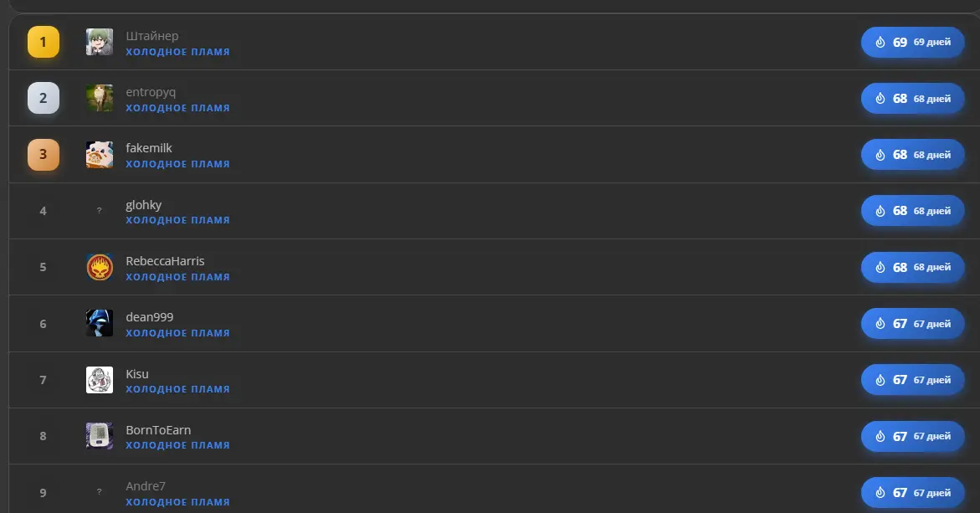The image size is (980, 513).
Task: Click the gold rank 1 badge
Action: click(x=44, y=42)
